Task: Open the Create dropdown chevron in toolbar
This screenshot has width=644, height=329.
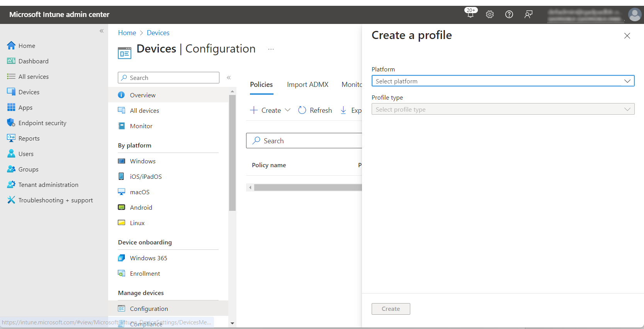Action: (287, 110)
